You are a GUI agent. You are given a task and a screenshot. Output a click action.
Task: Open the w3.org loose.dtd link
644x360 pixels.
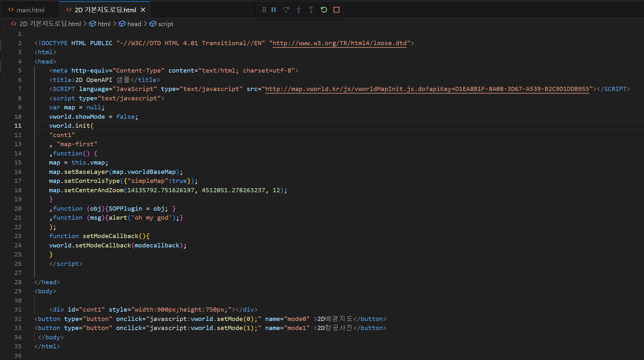pyautogui.click(x=339, y=43)
